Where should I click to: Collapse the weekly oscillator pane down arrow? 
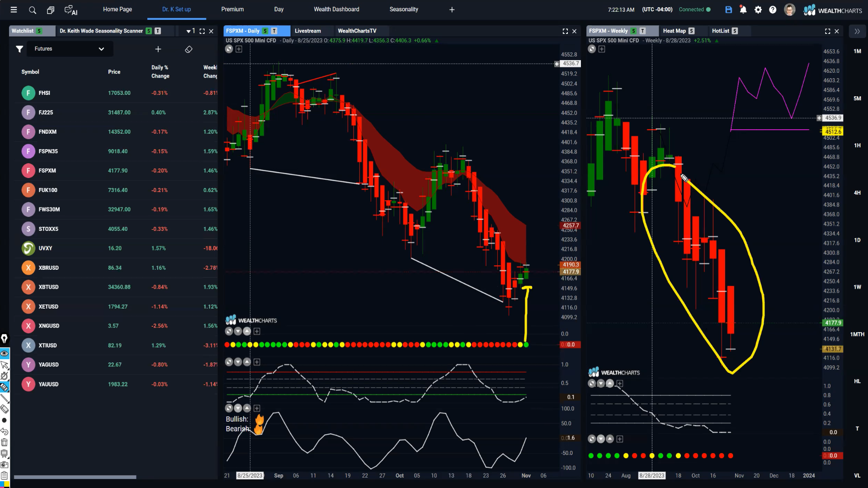601,383
